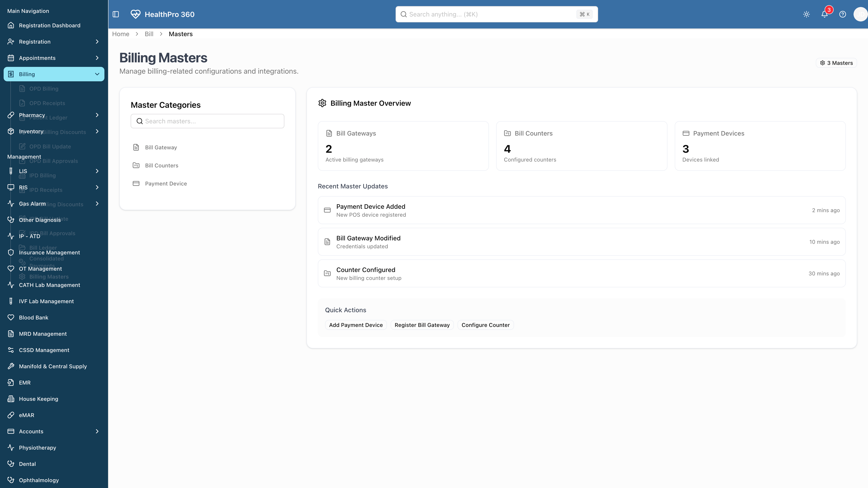
Task: Click the Physiotherapy activity icon
Action: click(11, 448)
